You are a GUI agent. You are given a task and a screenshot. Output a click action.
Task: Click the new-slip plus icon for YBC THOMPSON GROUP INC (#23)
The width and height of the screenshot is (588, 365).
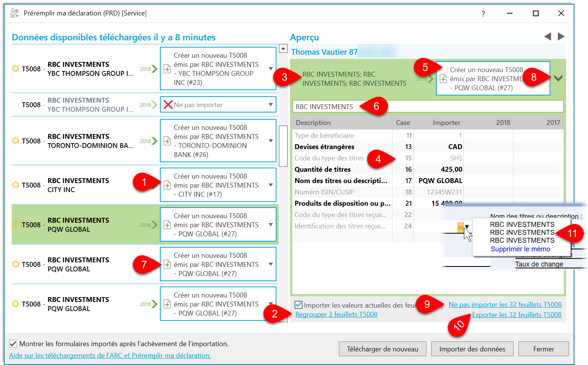point(167,69)
